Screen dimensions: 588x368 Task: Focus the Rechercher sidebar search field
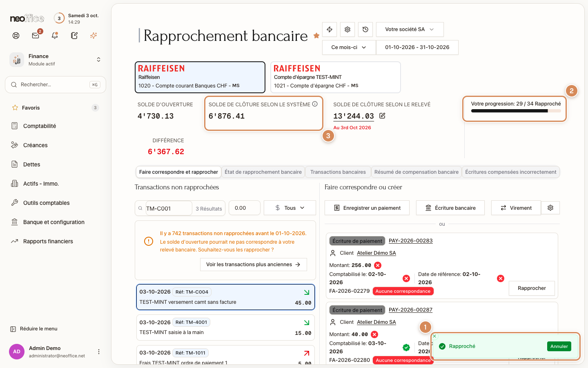pyautogui.click(x=56, y=85)
